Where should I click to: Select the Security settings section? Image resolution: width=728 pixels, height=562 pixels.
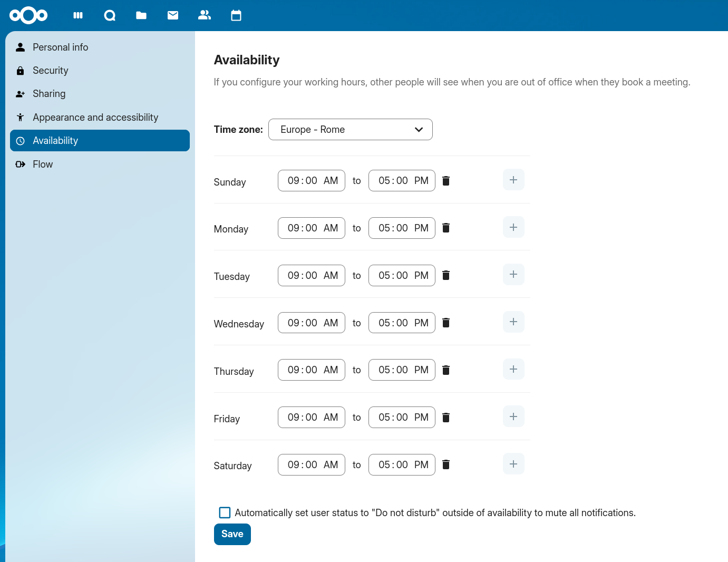[x=50, y=70]
